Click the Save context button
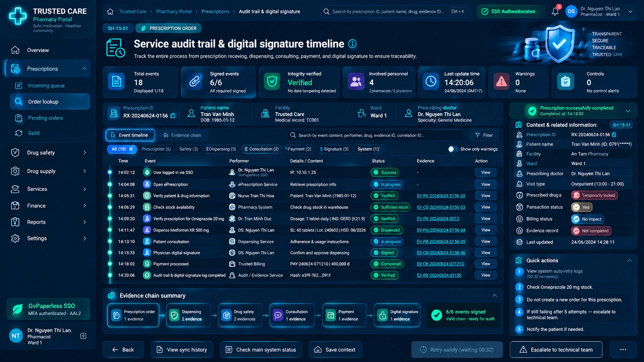Image resolution: width=644 pixels, height=362 pixels. click(335, 350)
